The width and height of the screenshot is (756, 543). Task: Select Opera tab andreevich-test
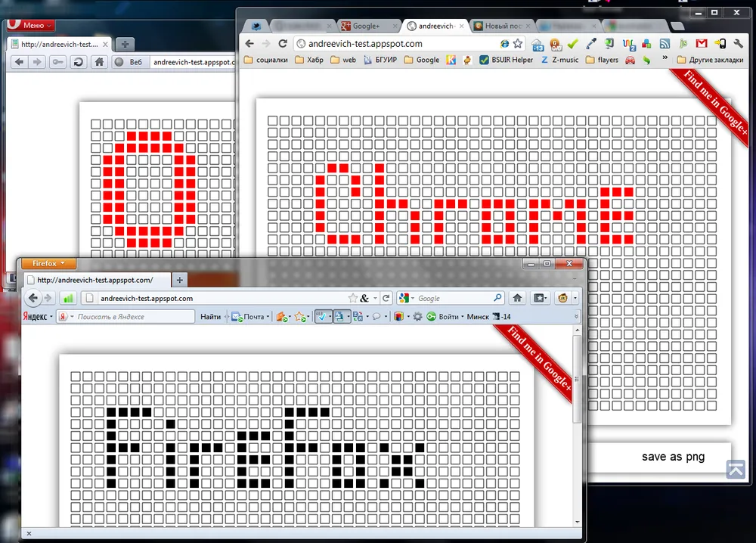[x=59, y=45]
